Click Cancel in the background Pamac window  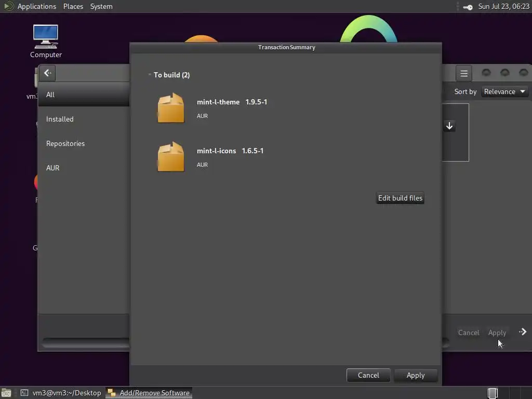pos(469,333)
